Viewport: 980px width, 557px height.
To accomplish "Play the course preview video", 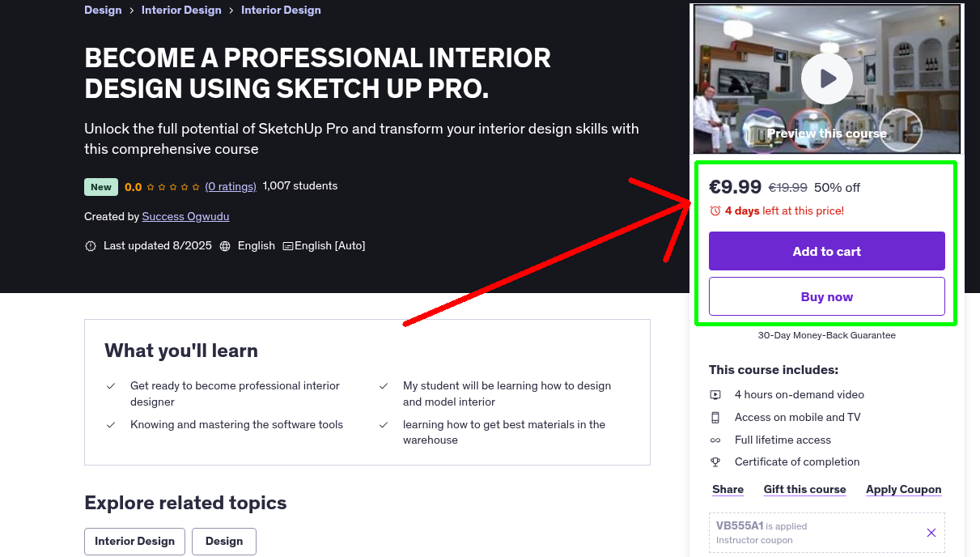I will pyautogui.click(x=826, y=78).
